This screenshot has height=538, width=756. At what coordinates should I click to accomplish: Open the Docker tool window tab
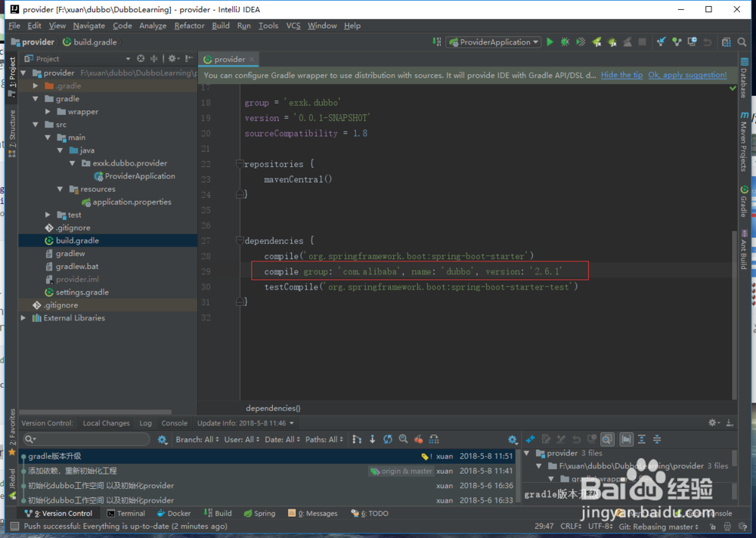pyautogui.click(x=174, y=513)
